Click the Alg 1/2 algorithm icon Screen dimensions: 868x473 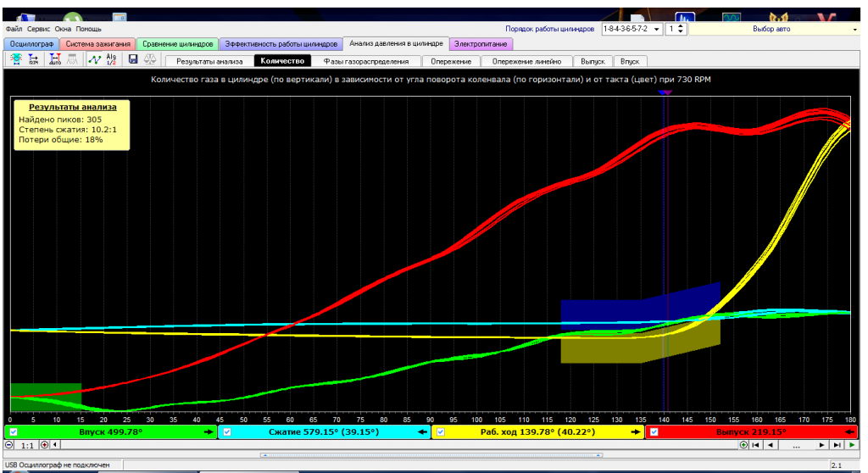(x=111, y=58)
